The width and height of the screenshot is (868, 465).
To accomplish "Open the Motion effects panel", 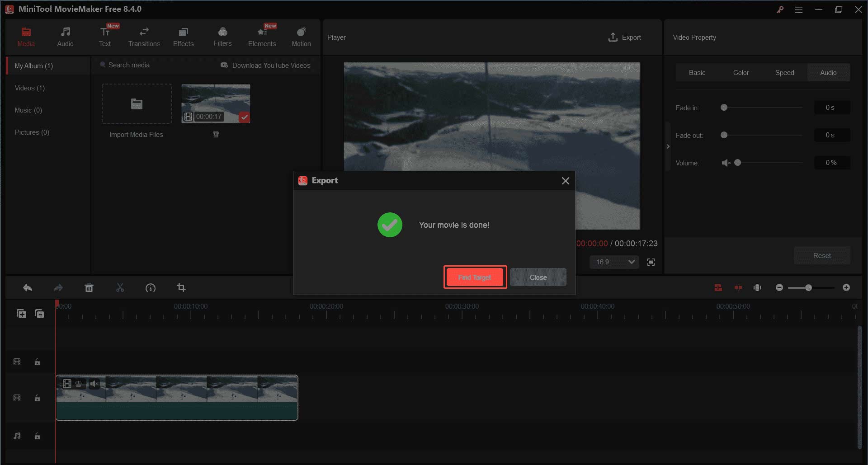I will tap(301, 36).
